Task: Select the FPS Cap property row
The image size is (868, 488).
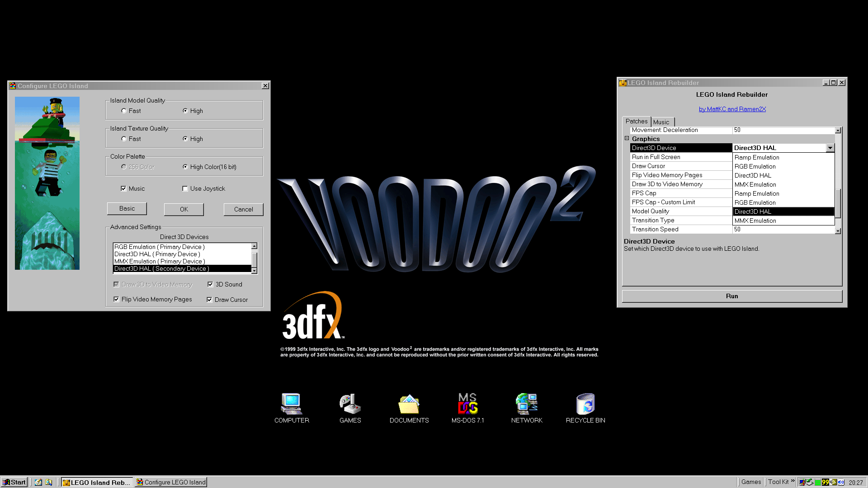Action: pos(681,193)
